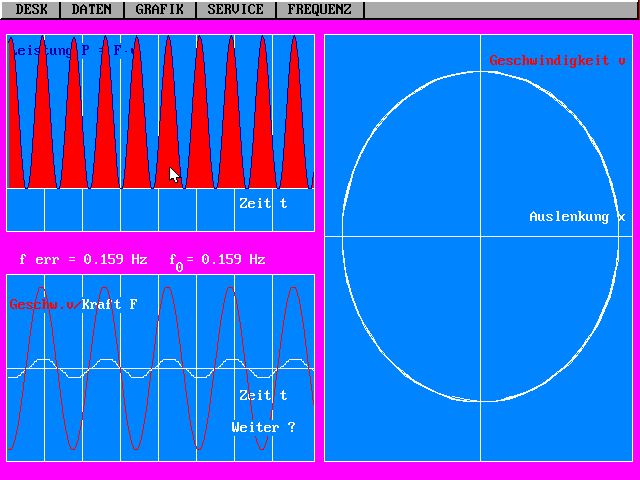Open the DESK menu

tap(31, 9)
